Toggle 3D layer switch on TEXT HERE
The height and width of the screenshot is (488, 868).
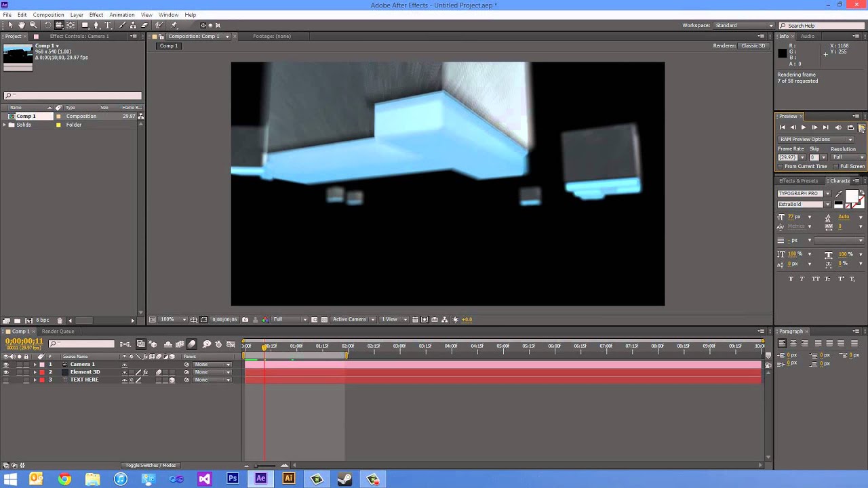(x=172, y=380)
